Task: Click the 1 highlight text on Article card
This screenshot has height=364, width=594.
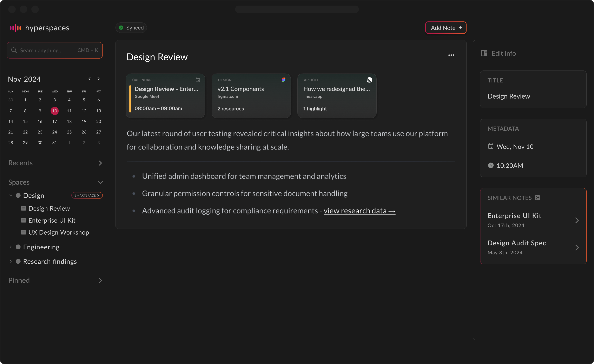Action: [315, 109]
